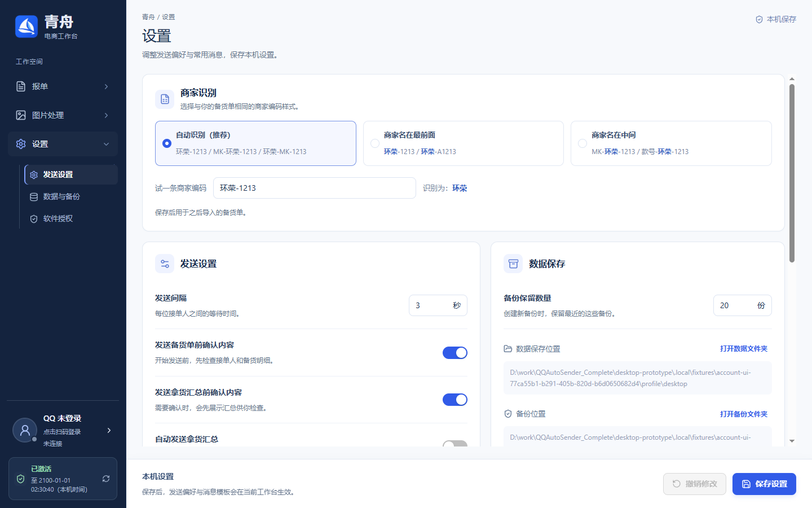Toggle 自动发送拿货汇总 switch
The width and height of the screenshot is (812, 508).
[455, 444]
